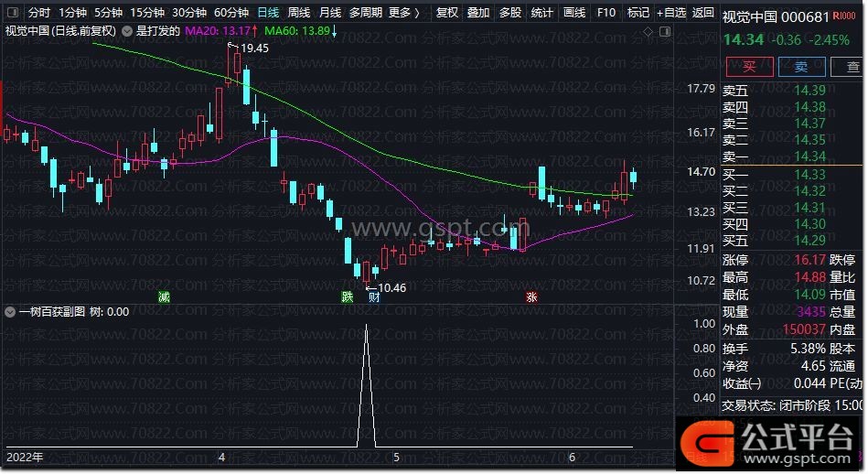Expand the 更多 periods dropdown

[x=404, y=12]
